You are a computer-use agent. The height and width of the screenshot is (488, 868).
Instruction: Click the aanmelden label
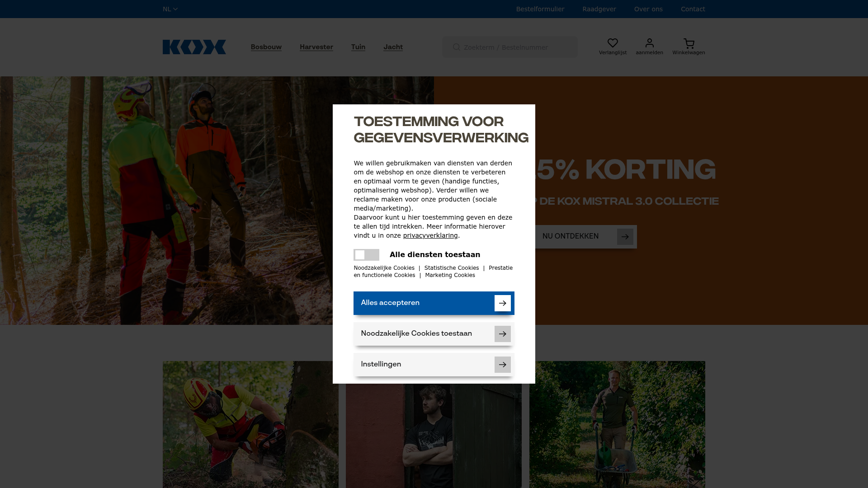pyautogui.click(x=649, y=53)
